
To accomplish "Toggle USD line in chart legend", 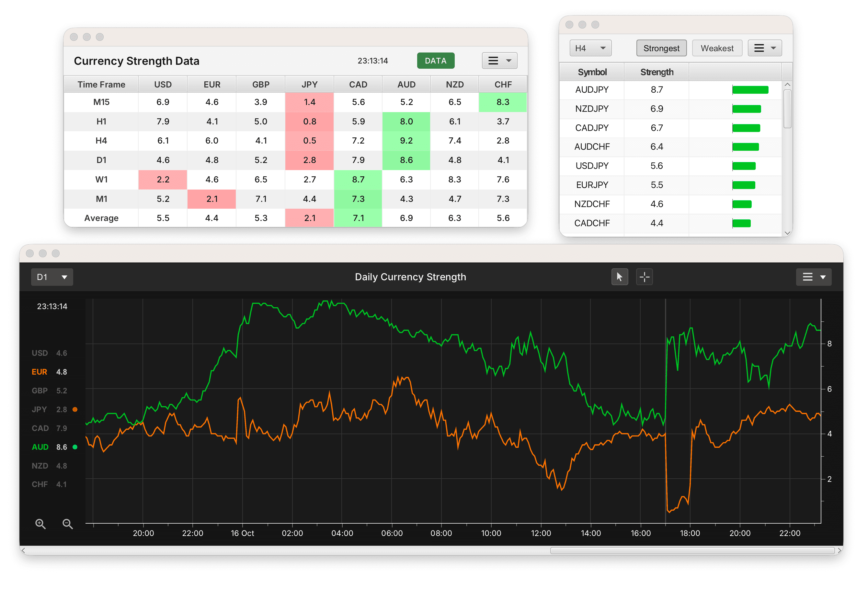I will [49, 353].
